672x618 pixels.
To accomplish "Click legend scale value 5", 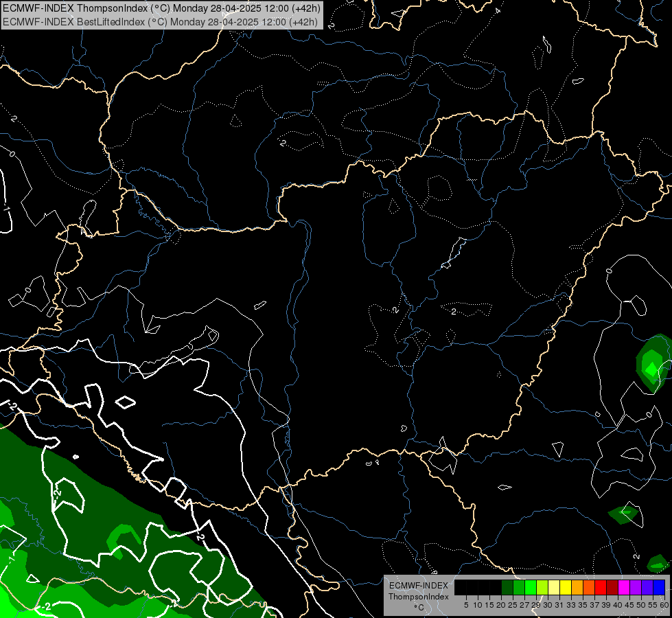I will coord(466,605).
